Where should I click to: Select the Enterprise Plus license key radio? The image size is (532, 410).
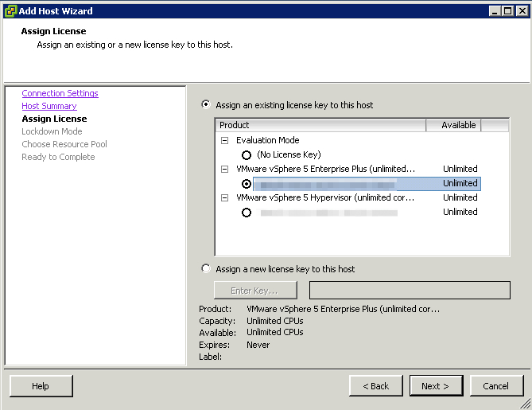pos(247,184)
